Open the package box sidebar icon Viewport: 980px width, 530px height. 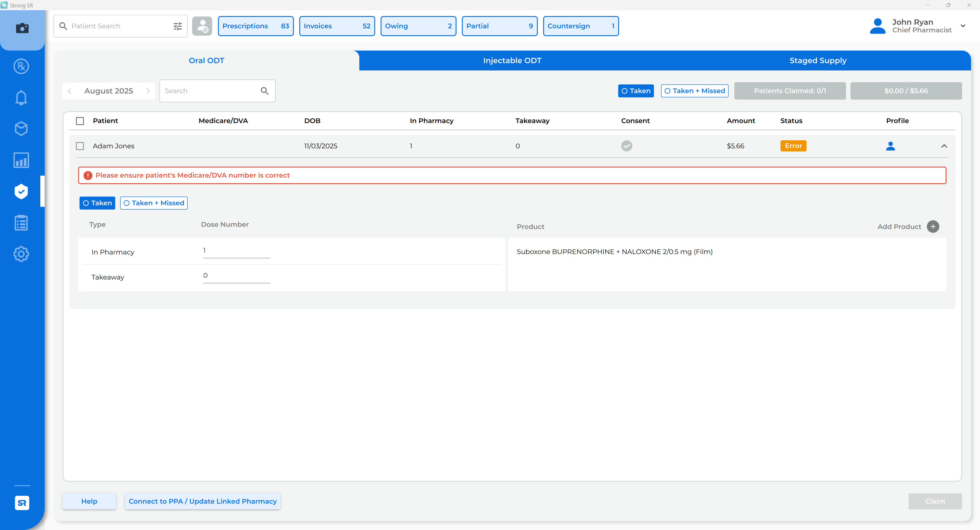(21, 129)
